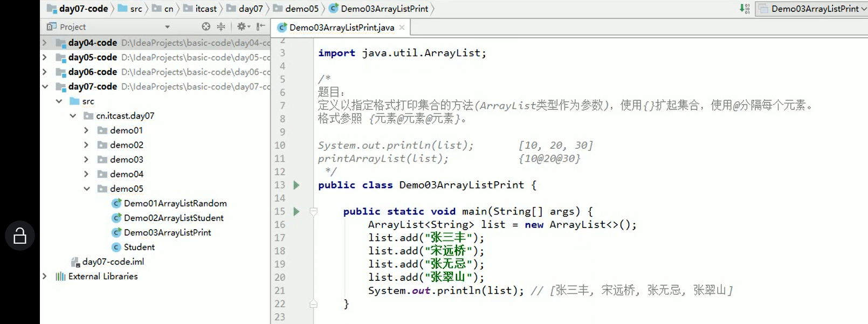Expand the day04-code module
This screenshot has height=324, width=868.
click(45, 43)
